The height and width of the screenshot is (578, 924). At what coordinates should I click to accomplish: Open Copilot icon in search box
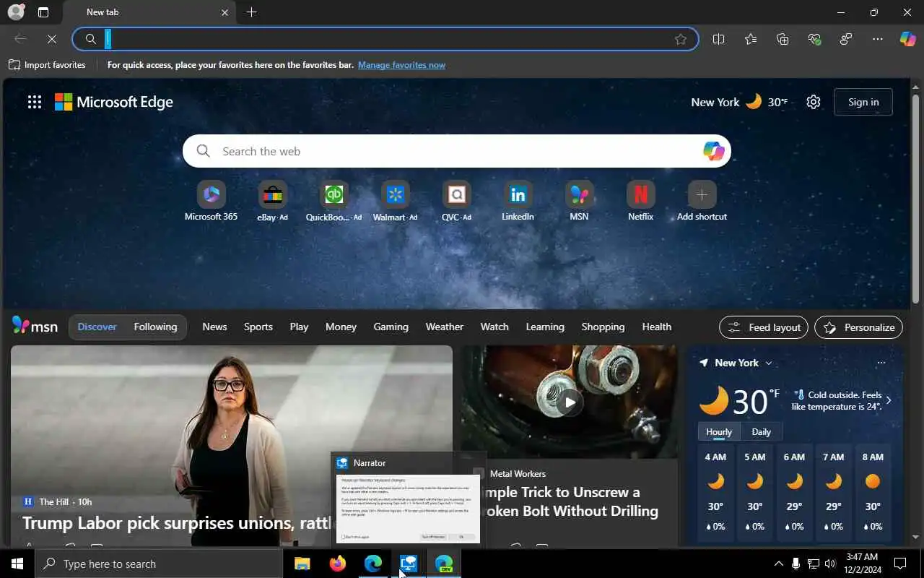point(713,151)
